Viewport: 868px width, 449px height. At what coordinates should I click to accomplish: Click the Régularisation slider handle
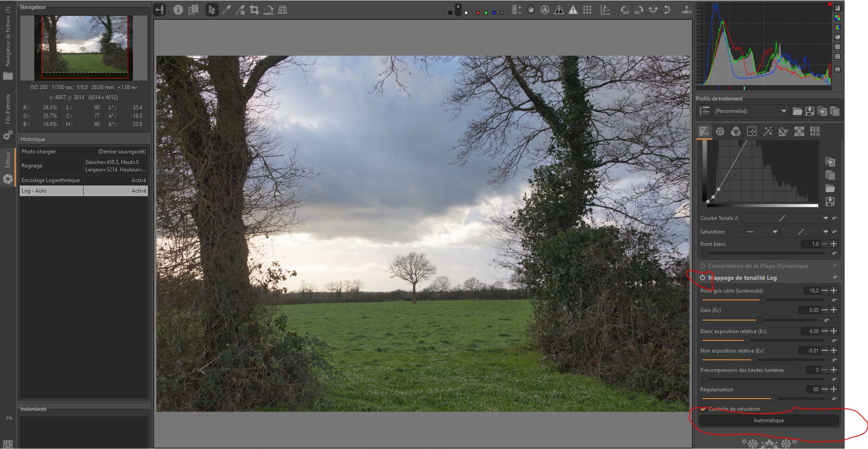[x=774, y=398]
